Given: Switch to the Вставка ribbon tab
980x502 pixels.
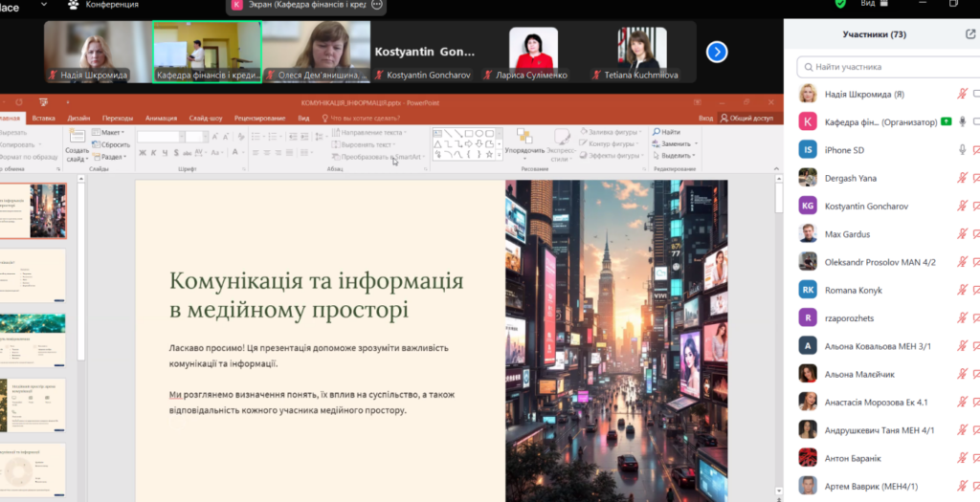Looking at the screenshot, I should 43,118.
